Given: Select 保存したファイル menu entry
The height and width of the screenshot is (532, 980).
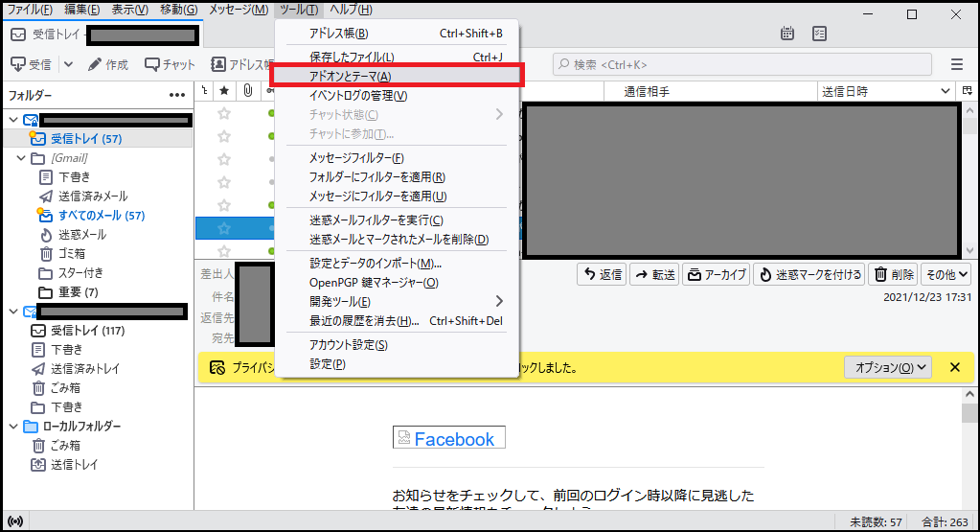Looking at the screenshot, I should (397, 57).
